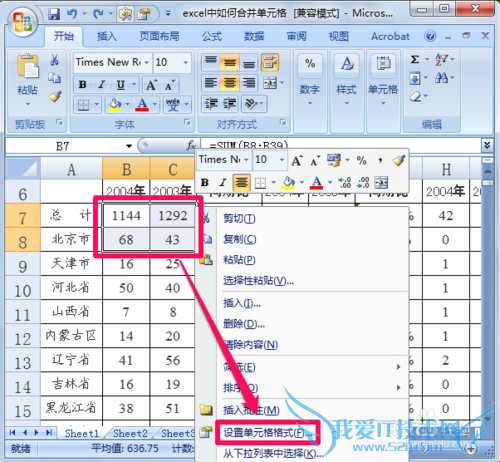Open Customize Quick Access Toolbar dropdown
The height and width of the screenshot is (462, 500).
pos(168,14)
